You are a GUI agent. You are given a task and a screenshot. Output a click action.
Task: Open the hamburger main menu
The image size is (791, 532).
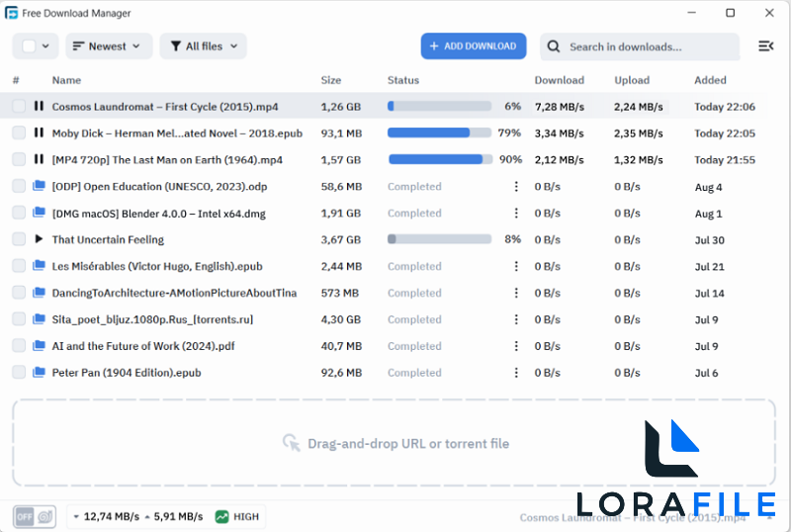point(765,46)
